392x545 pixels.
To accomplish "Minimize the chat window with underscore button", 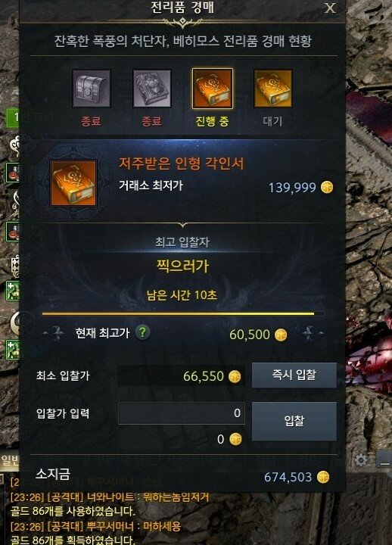I will coord(384,460).
